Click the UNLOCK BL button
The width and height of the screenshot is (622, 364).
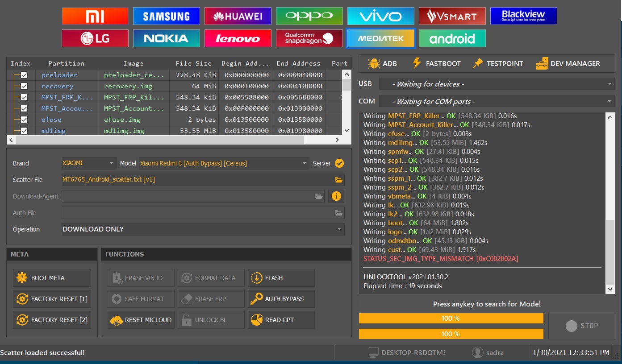(211, 320)
